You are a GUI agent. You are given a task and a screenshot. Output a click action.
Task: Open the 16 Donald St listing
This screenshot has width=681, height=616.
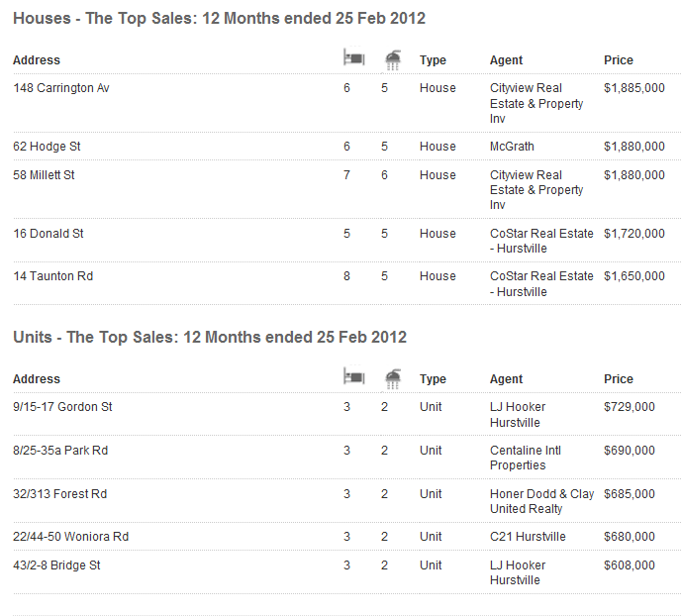tap(49, 234)
